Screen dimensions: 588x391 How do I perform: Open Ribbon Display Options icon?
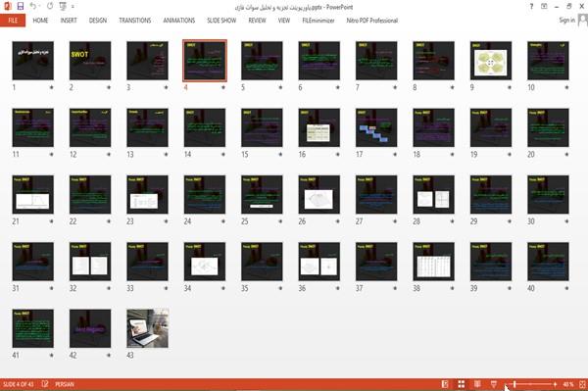pos(544,7)
